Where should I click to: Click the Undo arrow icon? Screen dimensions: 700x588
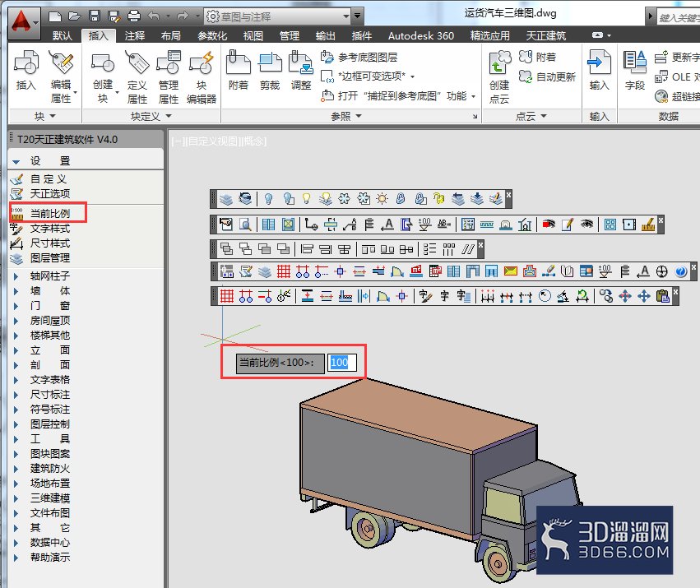point(154,17)
